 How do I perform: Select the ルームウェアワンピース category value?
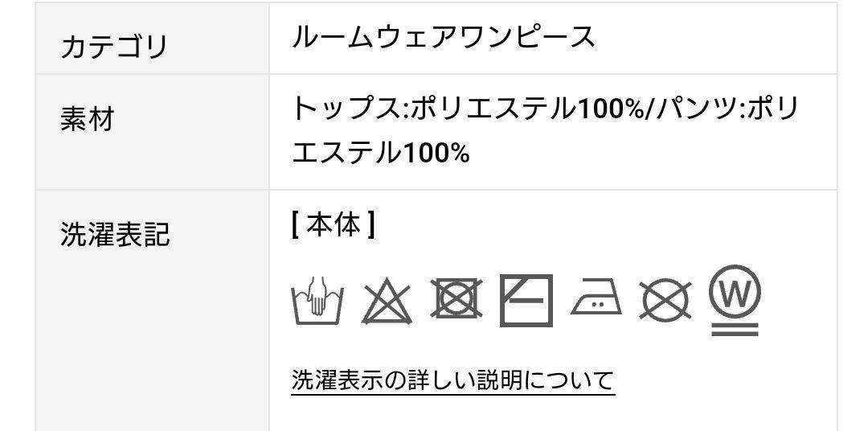coord(444,37)
